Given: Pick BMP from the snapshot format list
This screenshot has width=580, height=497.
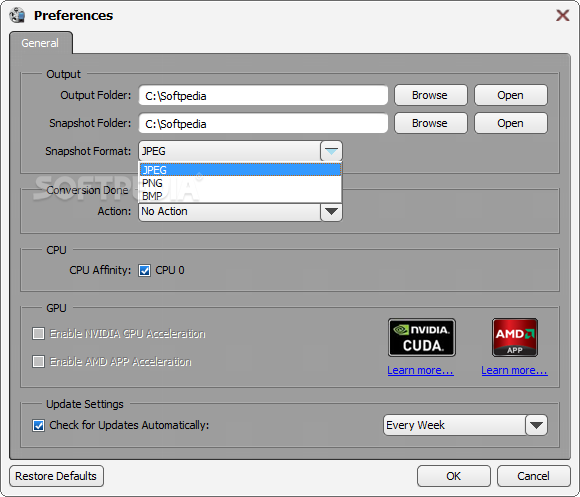Looking at the screenshot, I should [240, 196].
